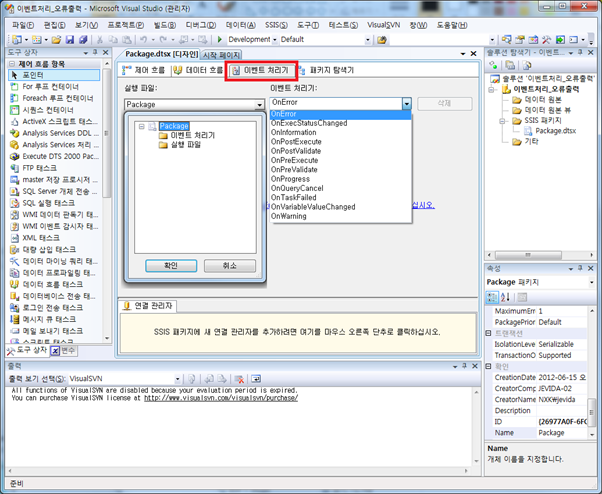Screen dimensions: 602x494
Task: Click the Alphabetical sort icon in Properties
Action: point(505,297)
